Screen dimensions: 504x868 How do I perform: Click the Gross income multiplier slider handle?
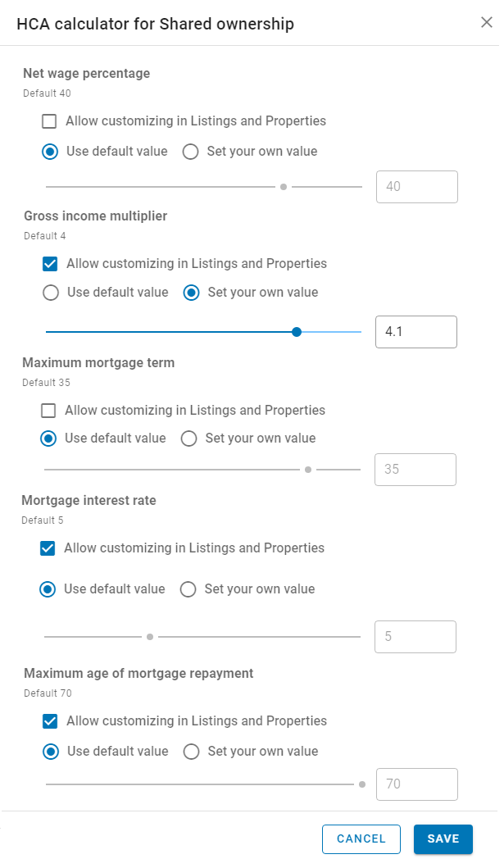297,332
